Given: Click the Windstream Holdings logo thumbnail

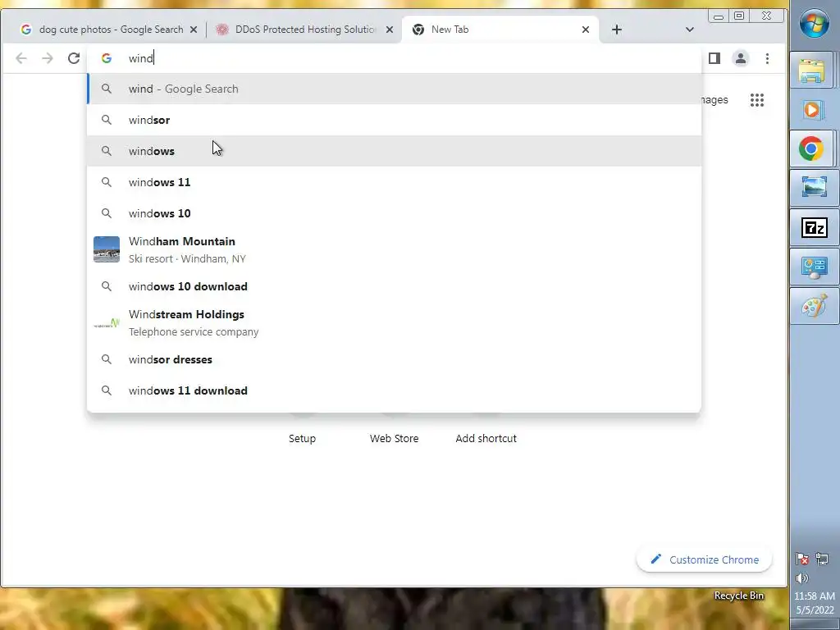Looking at the screenshot, I should (107, 323).
